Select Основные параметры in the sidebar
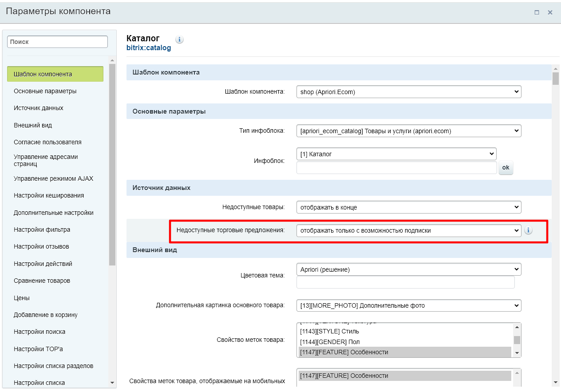 coord(45,91)
